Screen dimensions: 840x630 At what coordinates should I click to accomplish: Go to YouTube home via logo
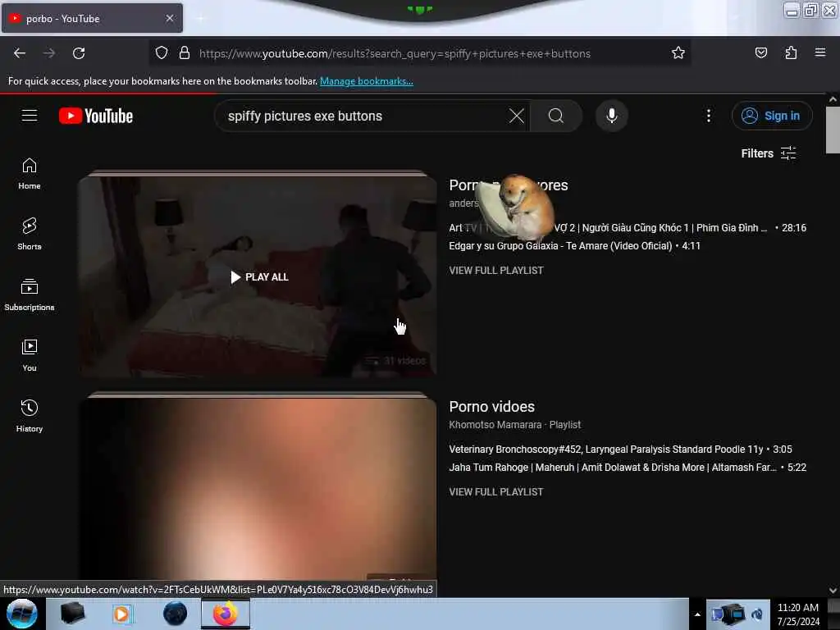tap(96, 116)
